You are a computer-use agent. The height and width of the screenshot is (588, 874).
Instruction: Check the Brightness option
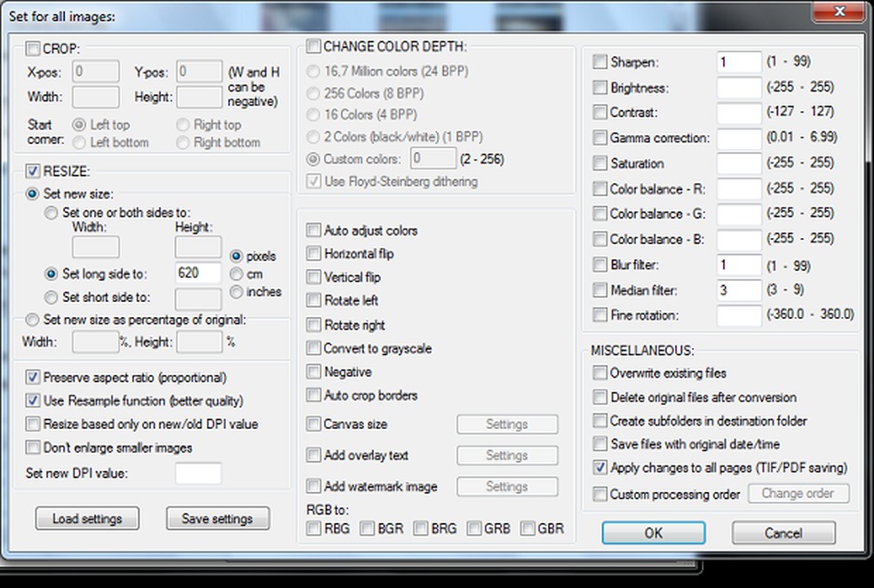coord(600,88)
